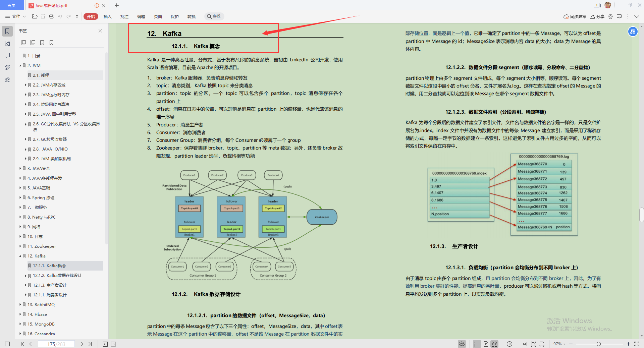Go to the next page
Screen dimensions: 644x348
tap(82, 344)
